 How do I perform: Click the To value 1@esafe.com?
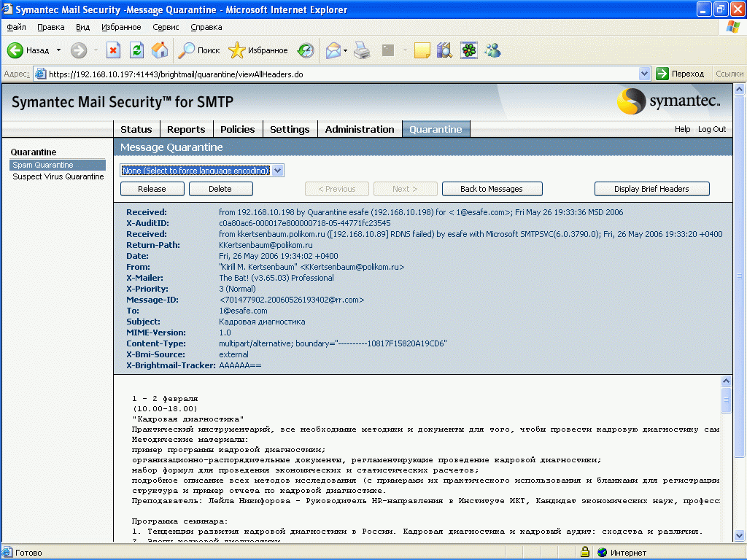243,311
